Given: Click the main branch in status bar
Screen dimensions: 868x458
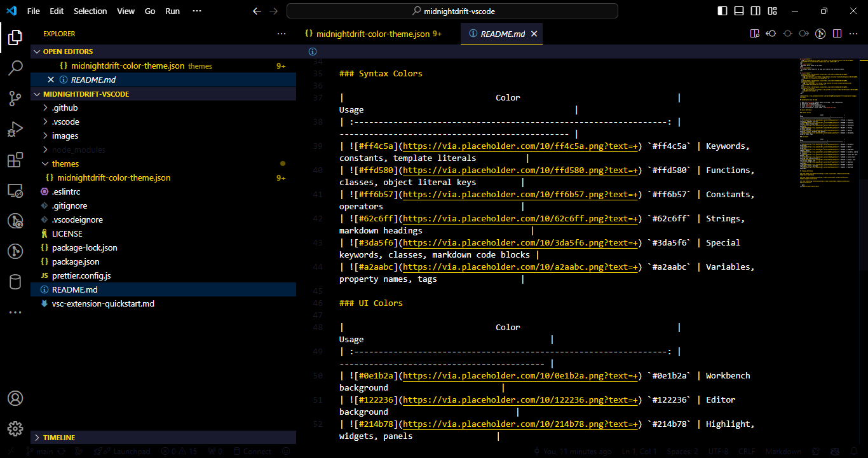Looking at the screenshot, I should (x=39, y=452).
